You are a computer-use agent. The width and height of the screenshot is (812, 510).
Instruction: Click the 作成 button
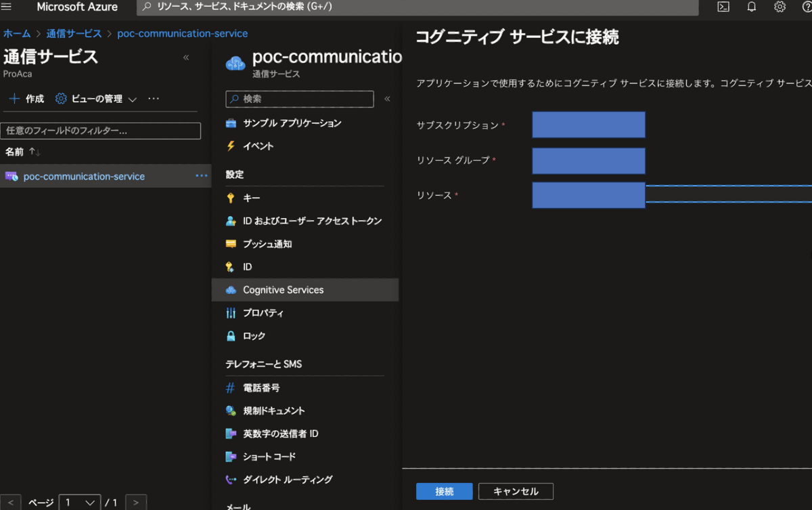tap(27, 99)
